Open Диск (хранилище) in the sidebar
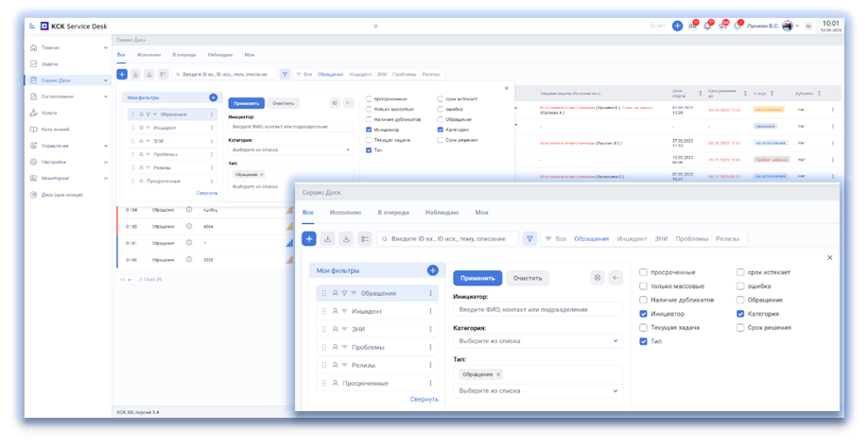This screenshot has height=448, width=868. 67,195
